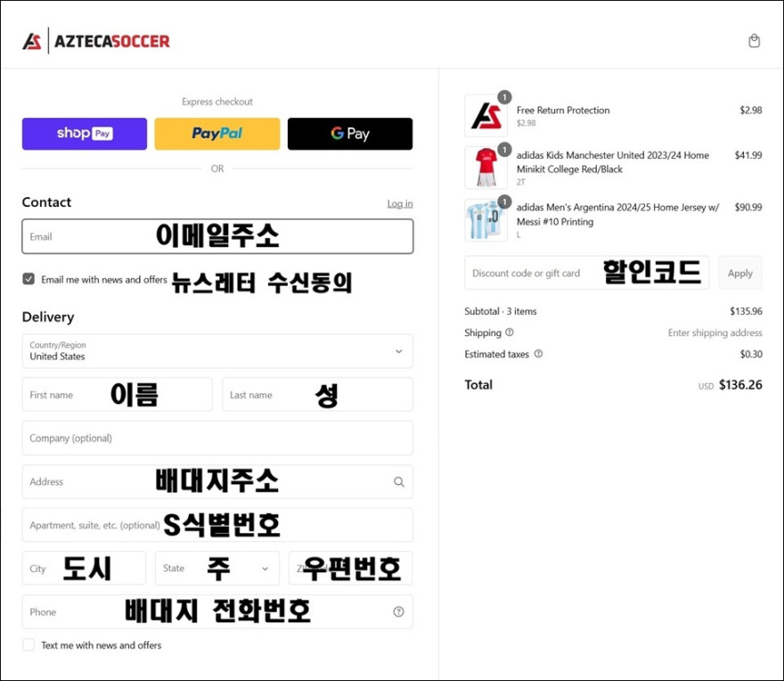Open the shopping bag cart icon
The width and height of the screenshot is (784, 681).
pyautogui.click(x=754, y=40)
